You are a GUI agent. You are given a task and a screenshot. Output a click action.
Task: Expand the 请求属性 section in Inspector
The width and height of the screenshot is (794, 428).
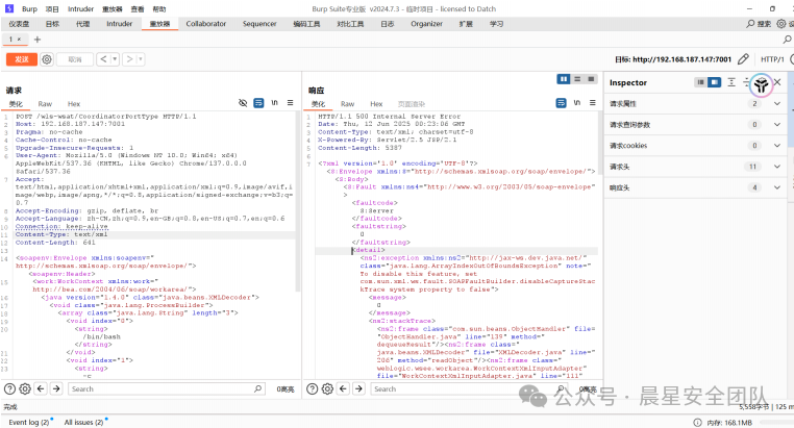click(x=776, y=103)
